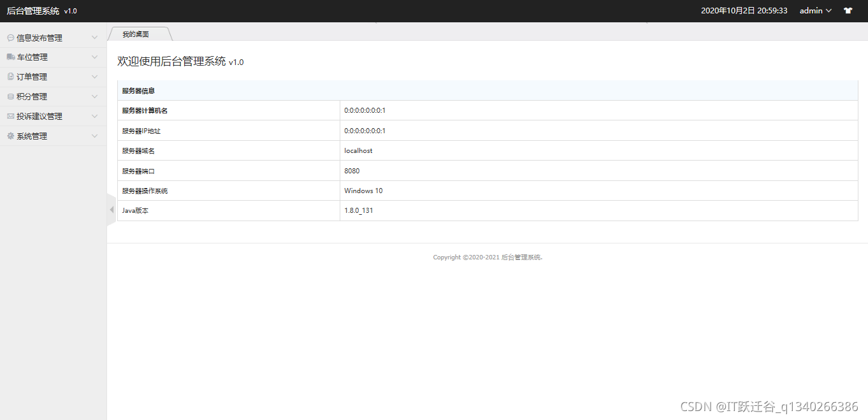
Task: Click the 服务器域名 label cell
Action: [229, 150]
